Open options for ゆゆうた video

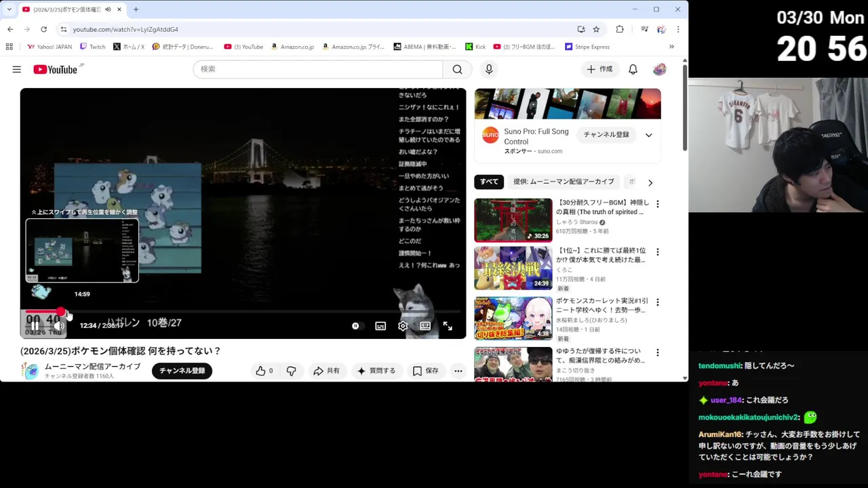(x=657, y=352)
